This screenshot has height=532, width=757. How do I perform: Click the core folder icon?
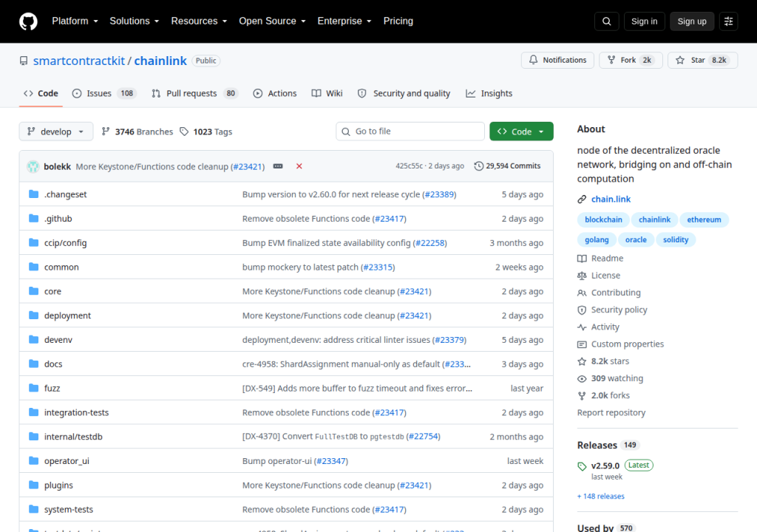[33, 290]
